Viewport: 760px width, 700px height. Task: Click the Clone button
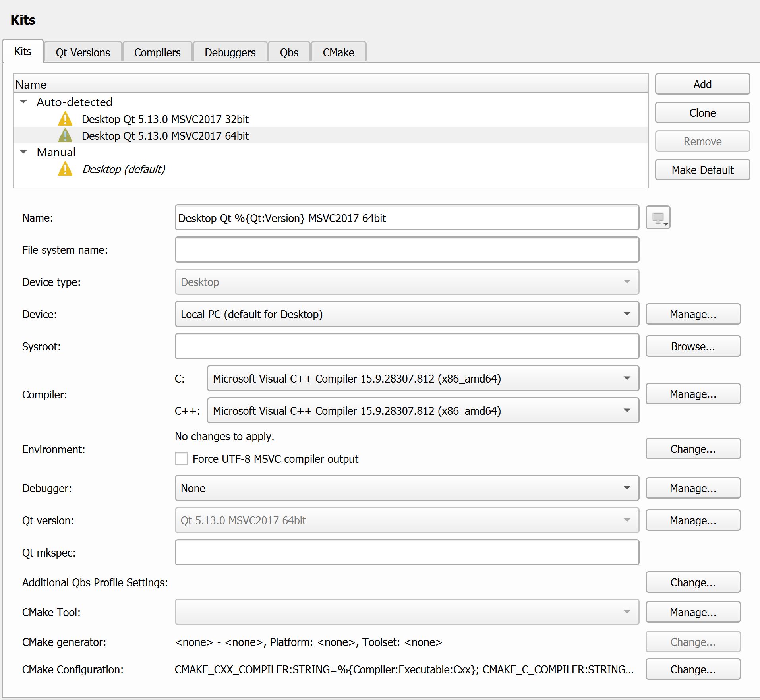point(702,113)
